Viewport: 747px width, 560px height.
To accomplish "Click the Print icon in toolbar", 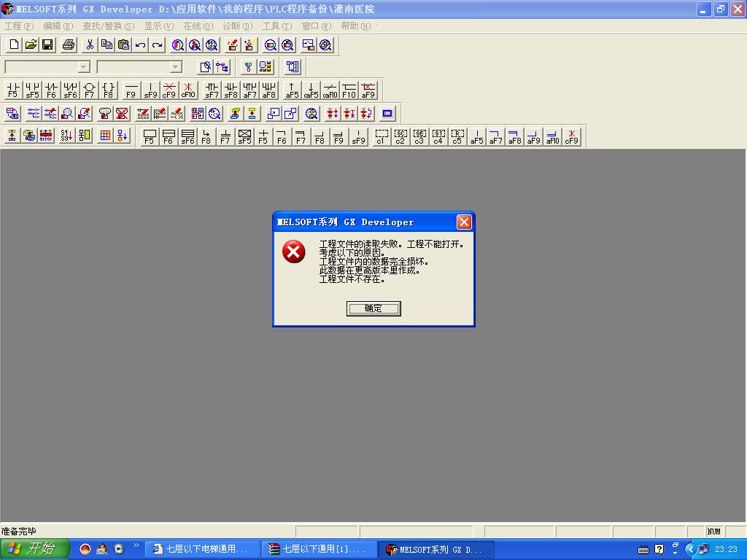I will 69,45.
